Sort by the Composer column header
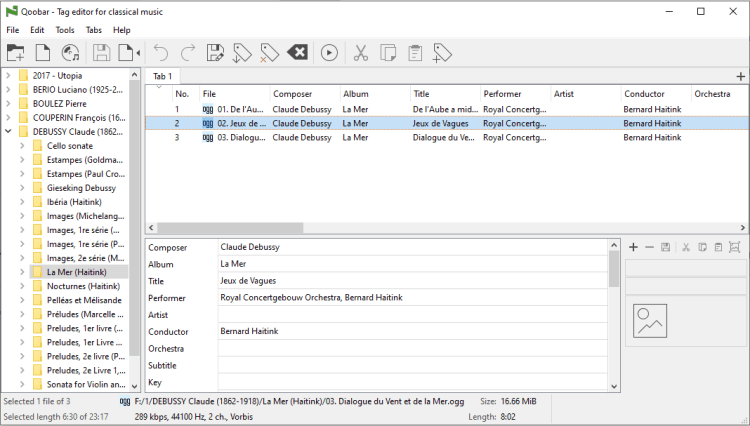This screenshot has width=750, height=426. [x=305, y=94]
